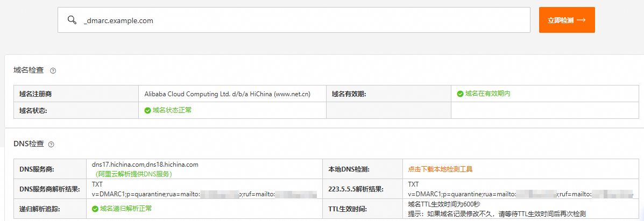This screenshot has width=644, height=221.
Task: Click the 阿里云解析提供DNS服务 link
Action: [x=134, y=174]
